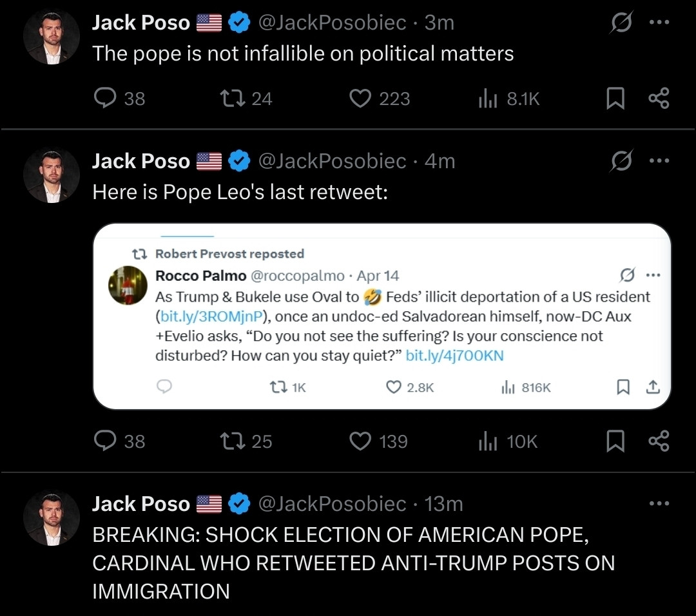Share the topmost tweet
Screen dimensions: 696x616
pos(659,98)
